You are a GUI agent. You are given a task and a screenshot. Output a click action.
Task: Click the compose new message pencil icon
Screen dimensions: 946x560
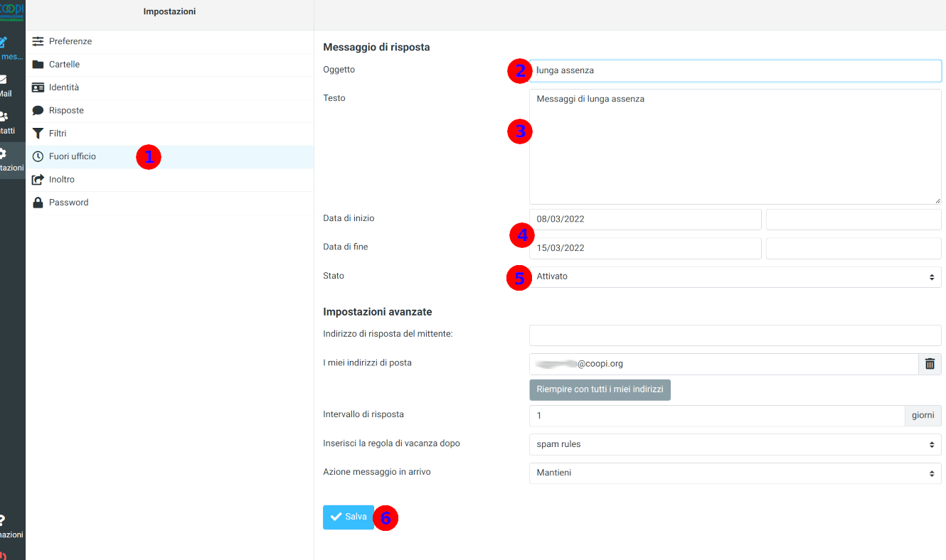(x=4, y=42)
